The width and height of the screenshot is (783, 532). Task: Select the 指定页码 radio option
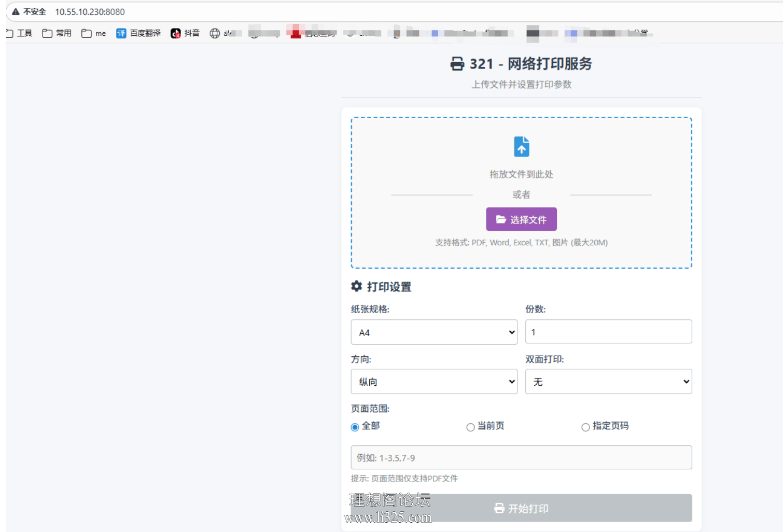(585, 427)
